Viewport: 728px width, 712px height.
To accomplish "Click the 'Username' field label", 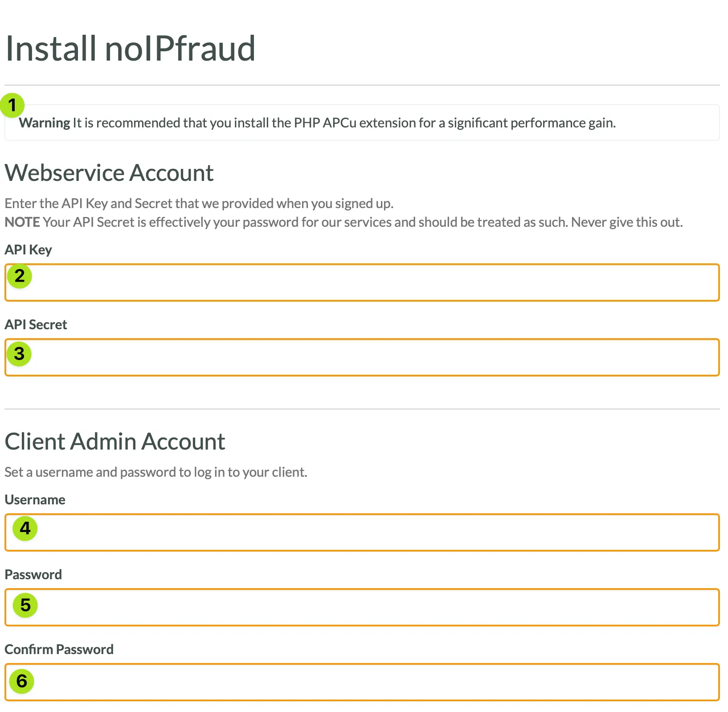I will click(35, 499).
